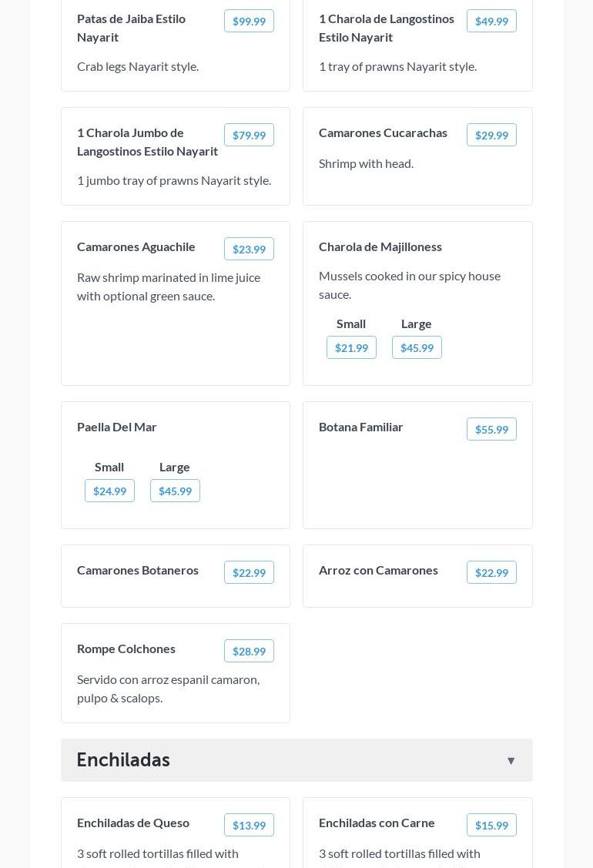Select Rompe Colchones $28.99 price
This screenshot has height=868, width=593.
(249, 651)
